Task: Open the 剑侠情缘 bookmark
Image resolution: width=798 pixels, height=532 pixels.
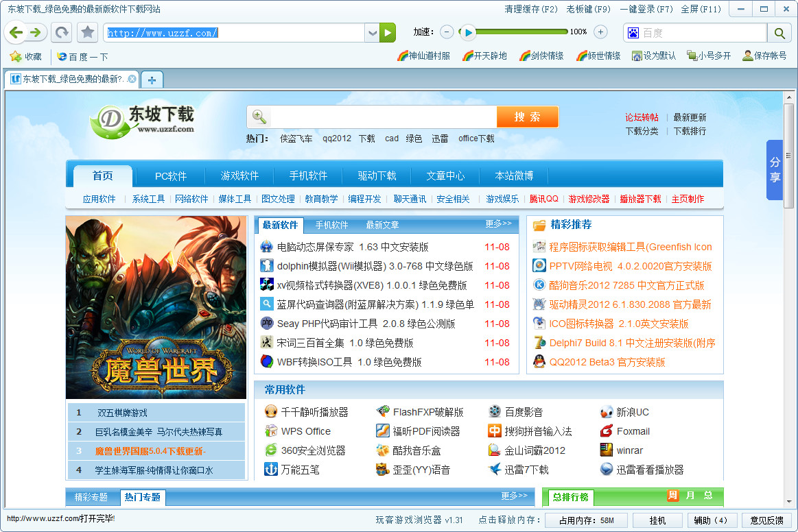Action: coord(541,56)
